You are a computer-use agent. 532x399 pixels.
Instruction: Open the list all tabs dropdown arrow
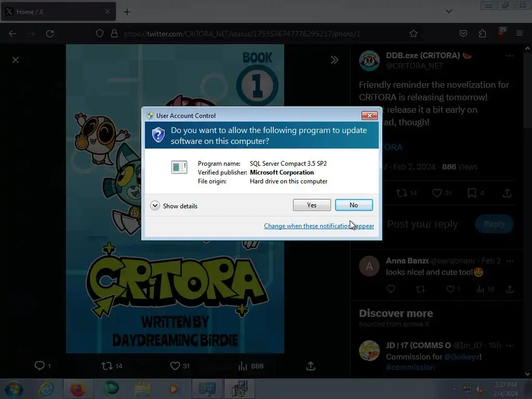[448, 11]
